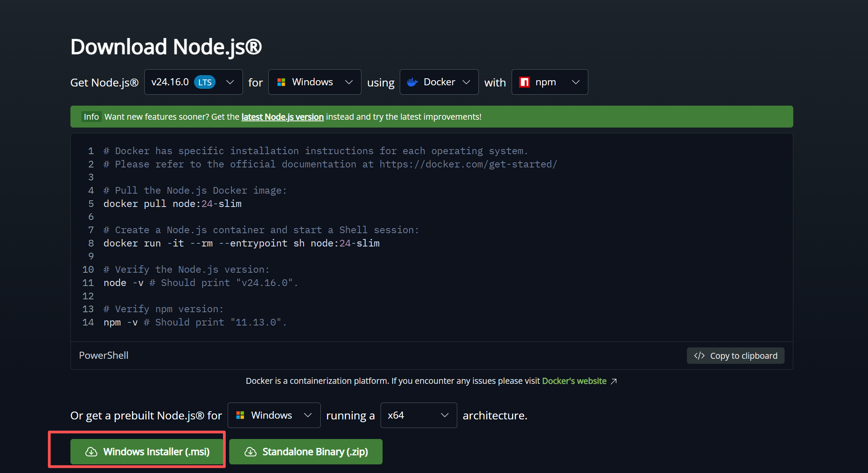This screenshot has width=868, height=473.
Task: Open the x64 architecture dropdown
Action: pos(419,415)
